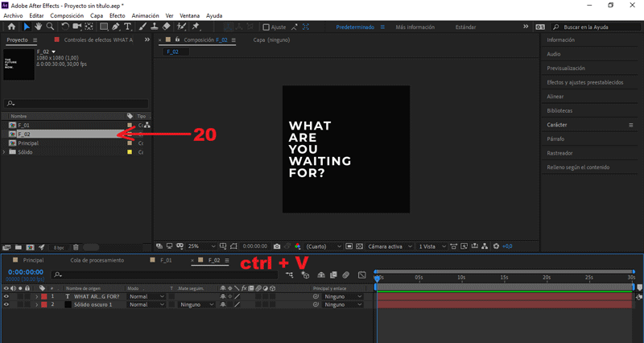Select the Roto Brush tool
Screen dimensions: 644x343
coord(181,27)
